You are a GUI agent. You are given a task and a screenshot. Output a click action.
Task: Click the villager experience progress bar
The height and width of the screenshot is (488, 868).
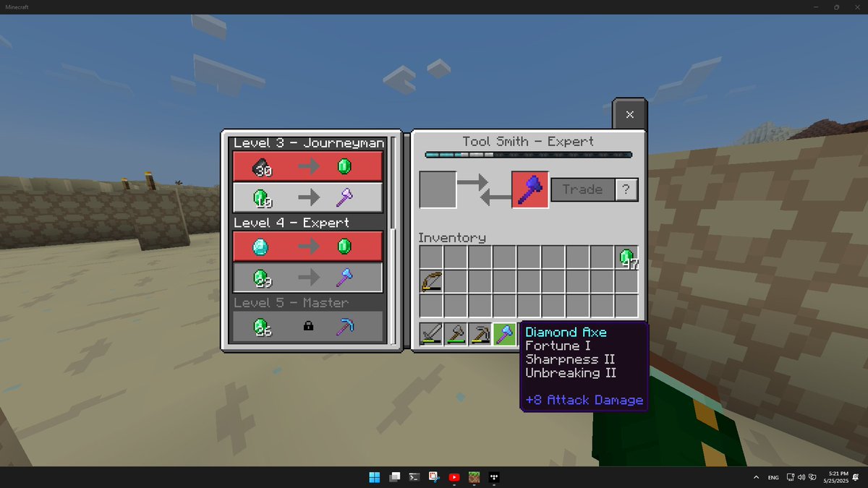[529, 155]
